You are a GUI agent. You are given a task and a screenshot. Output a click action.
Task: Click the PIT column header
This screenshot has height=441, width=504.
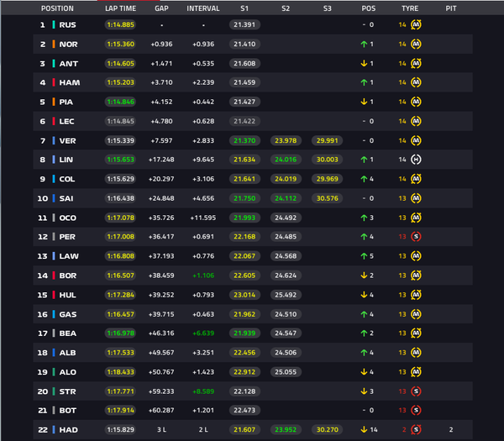pyautogui.click(x=451, y=8)
